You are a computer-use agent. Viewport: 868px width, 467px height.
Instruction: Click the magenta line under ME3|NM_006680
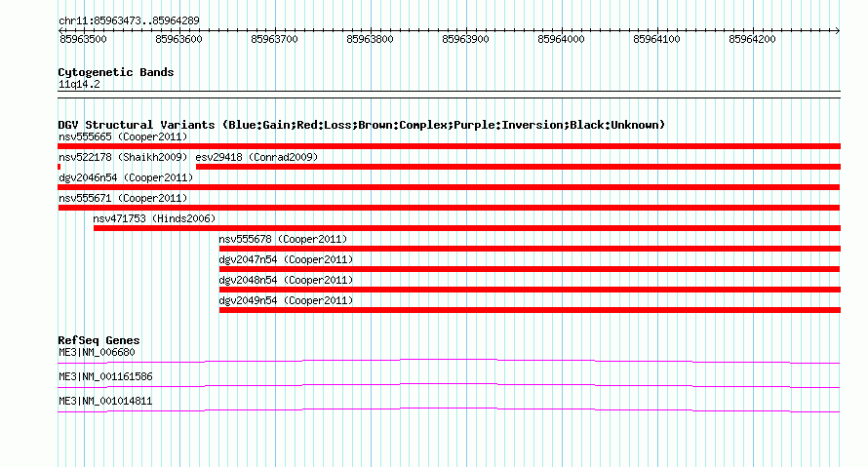pyautogui.click(x=449, y=362)
